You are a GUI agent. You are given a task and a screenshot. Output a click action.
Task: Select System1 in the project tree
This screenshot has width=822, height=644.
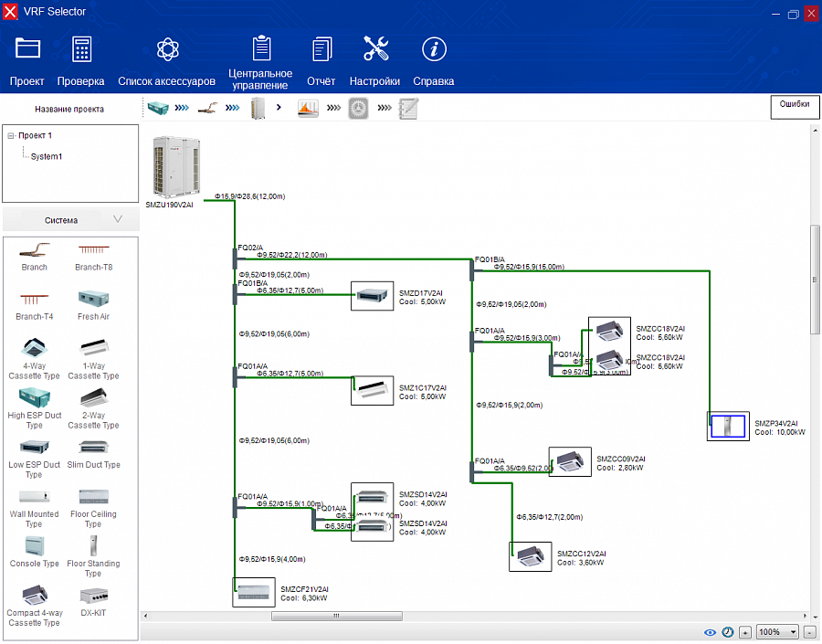pos(47,156)
